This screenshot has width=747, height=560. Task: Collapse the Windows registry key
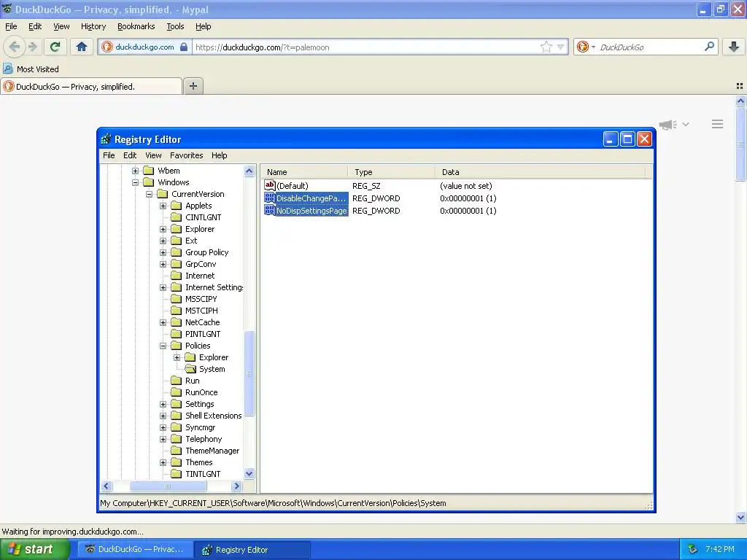pos(135,182)
